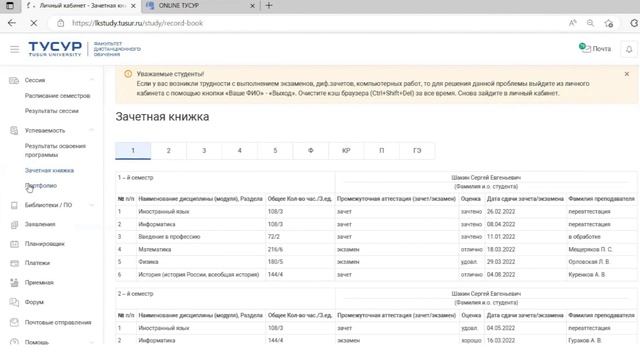The width and height of the screenshot is (640, 360).
Task: Expand the Библиотеки / ПО section chevron
Action: [91, 205]
